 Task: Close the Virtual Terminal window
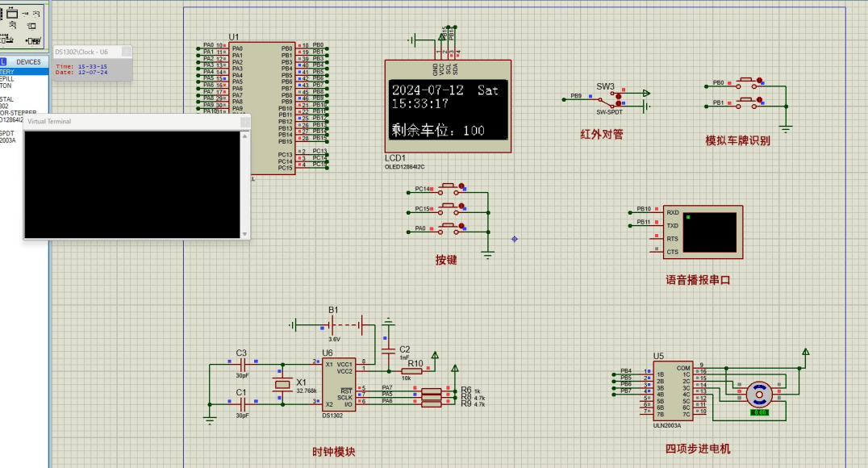[x=244, y=122]
